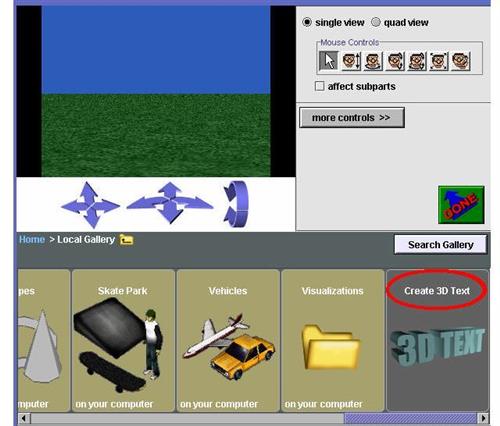The height and width of the screenshot is (426, 500).
Task: Open the Local Gallery folder-up icon
Action: click(x=127, y=240)
